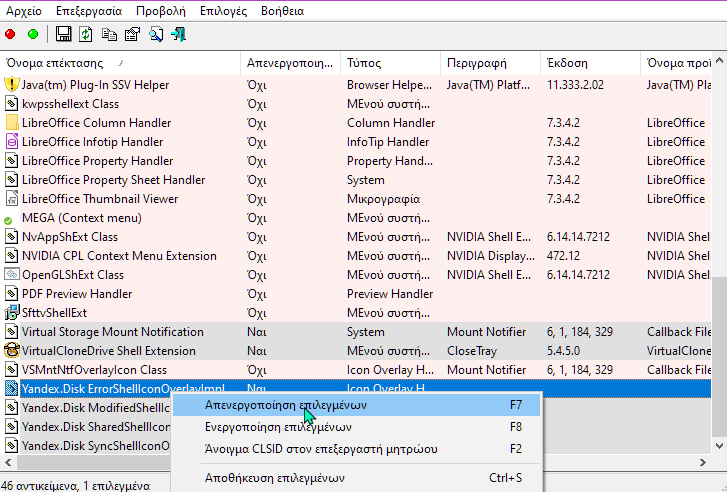Click icon of Yandex.Disk SyncShellIconO row
Screen dimensions: 727x492
pyautogui.click(x=12, y=446)
